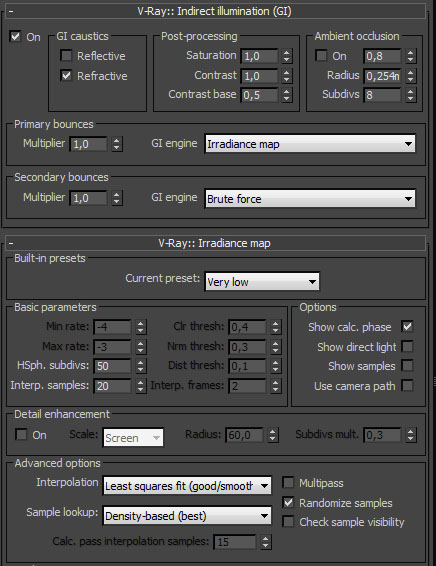Enable Show direct light option
This screenshot has height=566, width=436.
[407, 347]
